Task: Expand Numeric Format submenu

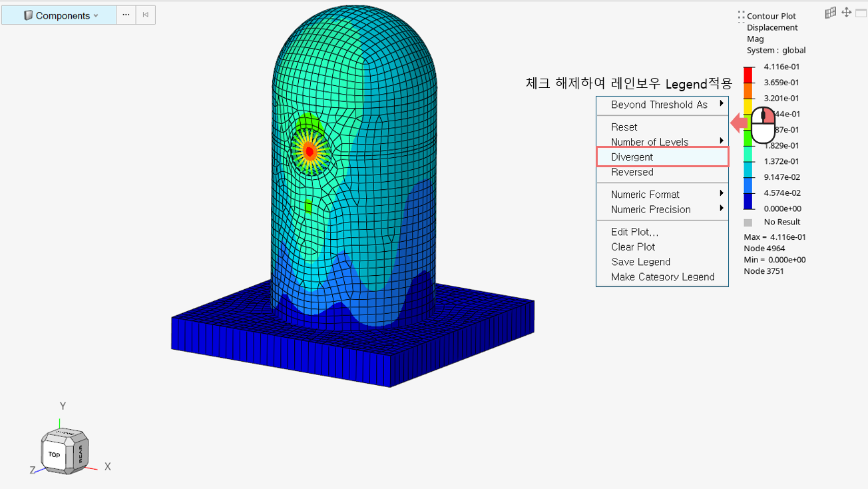Action: click(x=662, y=194)
